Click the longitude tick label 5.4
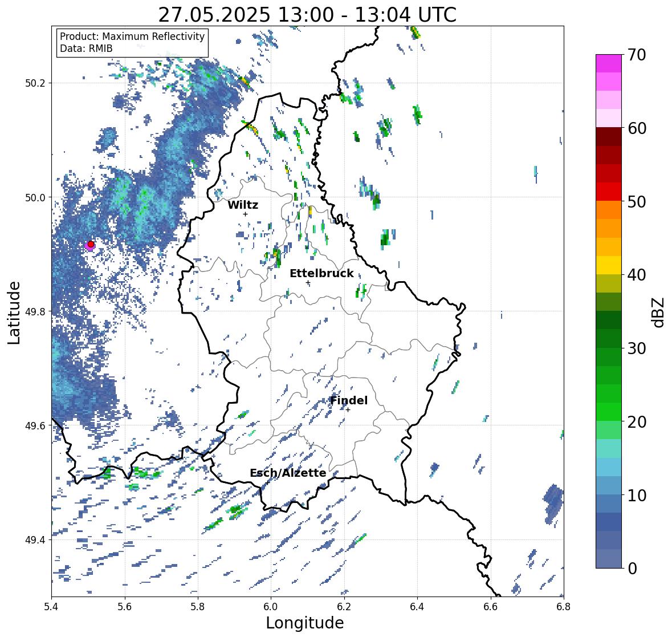The height and width of the screenshot is (637, 672). (51, 607)
